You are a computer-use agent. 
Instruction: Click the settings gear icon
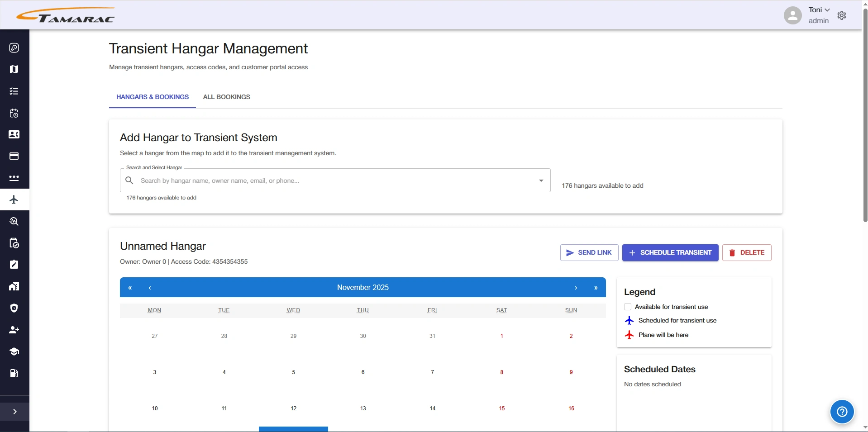click(x=842, y=15)
